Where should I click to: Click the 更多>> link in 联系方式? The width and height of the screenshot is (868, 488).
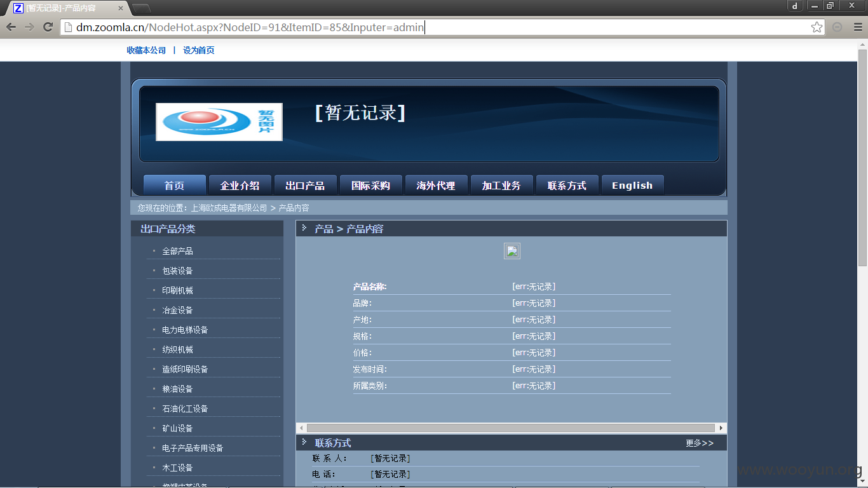[700, 443]
